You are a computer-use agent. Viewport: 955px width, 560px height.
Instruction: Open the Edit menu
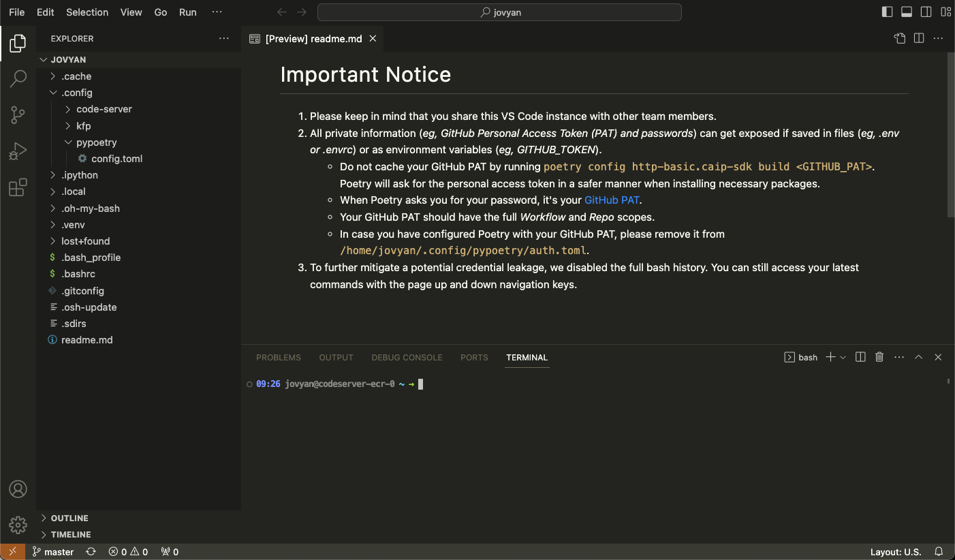point(46,12)
